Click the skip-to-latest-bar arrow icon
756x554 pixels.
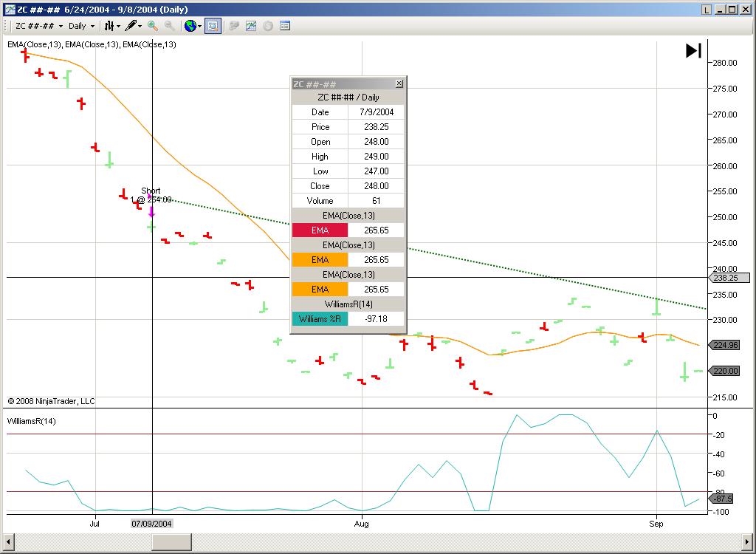[693, 51]
